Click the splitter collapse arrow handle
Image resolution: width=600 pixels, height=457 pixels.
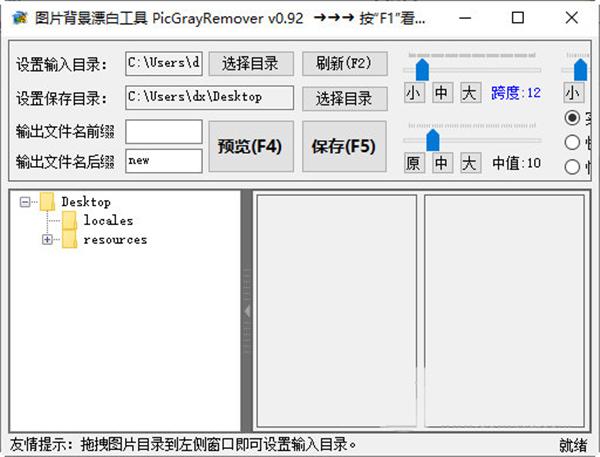tap(247, 311)
